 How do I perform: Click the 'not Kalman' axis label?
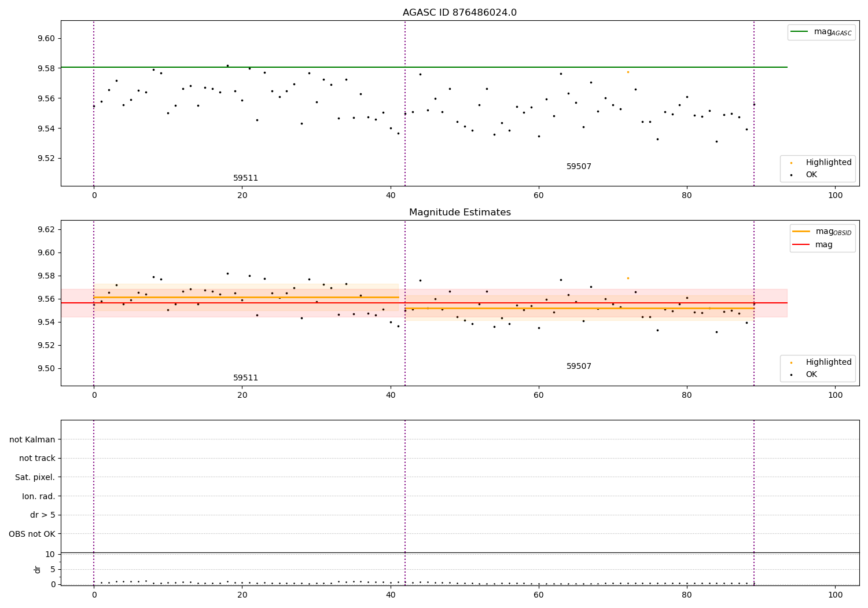tap(32, 439)
